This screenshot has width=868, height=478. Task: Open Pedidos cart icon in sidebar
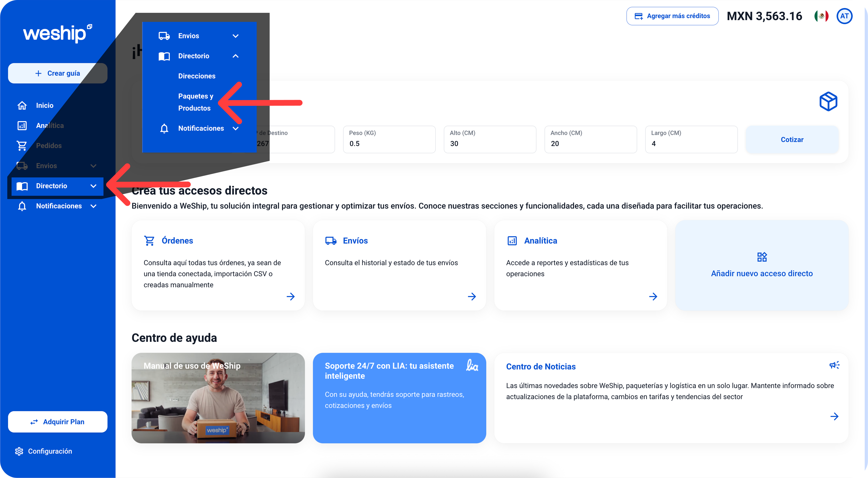[22, 146]
